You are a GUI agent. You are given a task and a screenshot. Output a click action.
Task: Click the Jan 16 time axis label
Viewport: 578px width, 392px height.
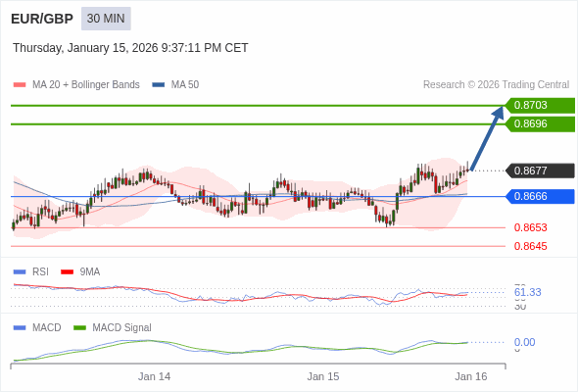471,376
